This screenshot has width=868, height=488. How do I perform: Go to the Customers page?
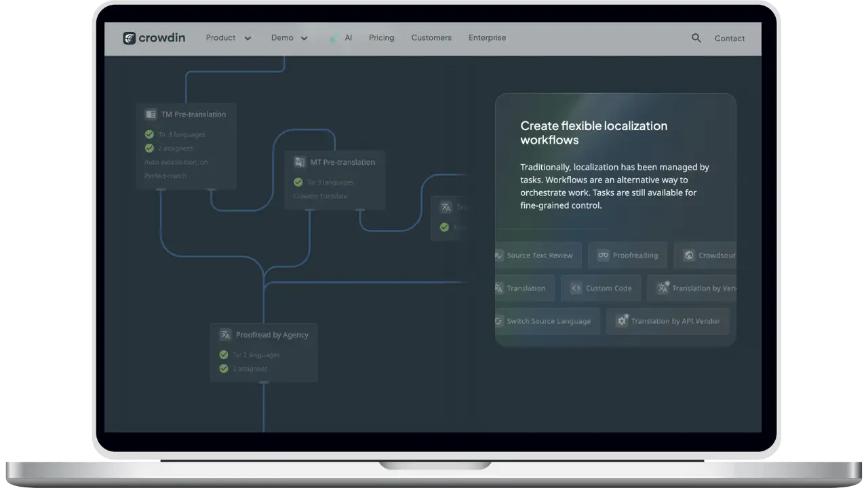point(431,38)
